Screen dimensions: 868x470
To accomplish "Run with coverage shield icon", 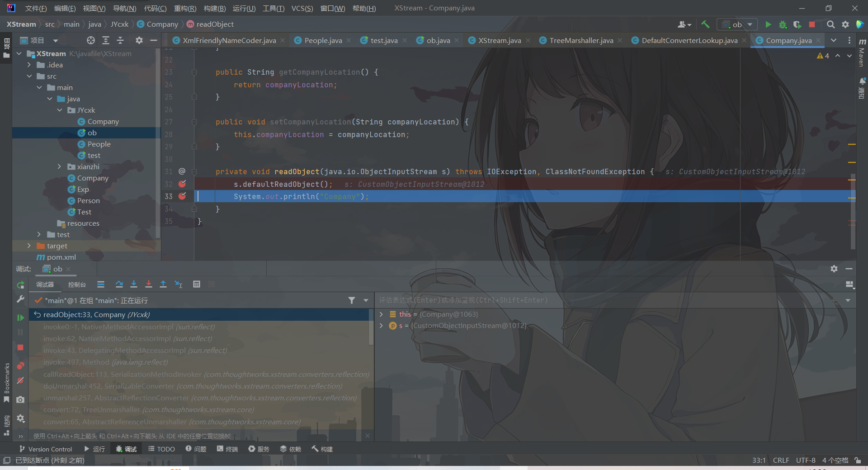I will (797, 24).
